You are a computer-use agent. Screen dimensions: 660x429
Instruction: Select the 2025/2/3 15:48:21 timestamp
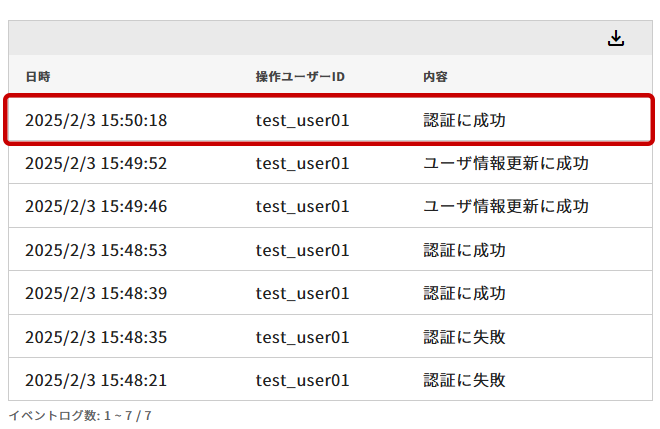click(96, 380)
